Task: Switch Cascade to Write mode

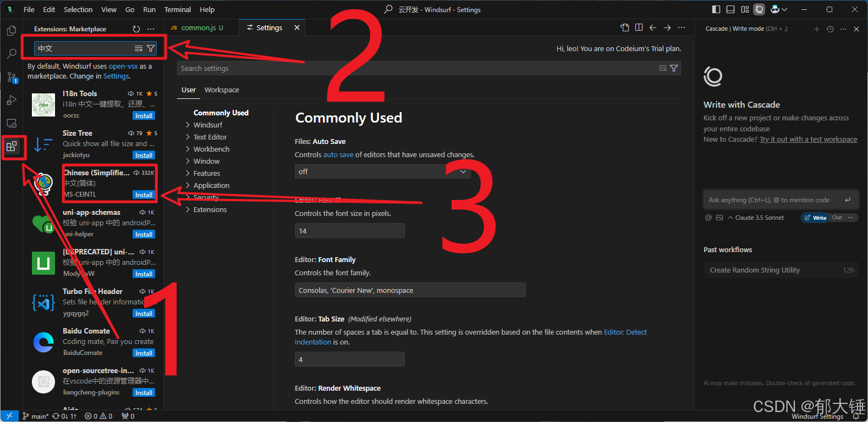Action: [815, 218]
